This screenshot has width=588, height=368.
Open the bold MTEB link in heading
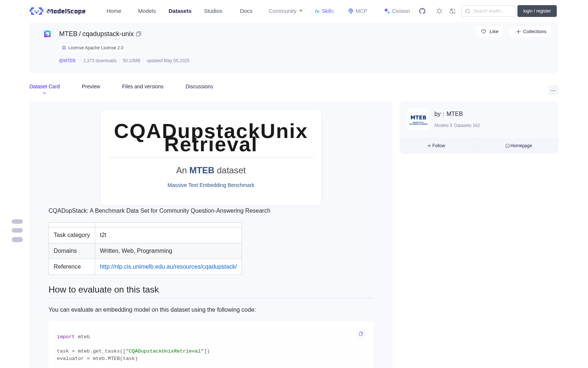(202, 170)
